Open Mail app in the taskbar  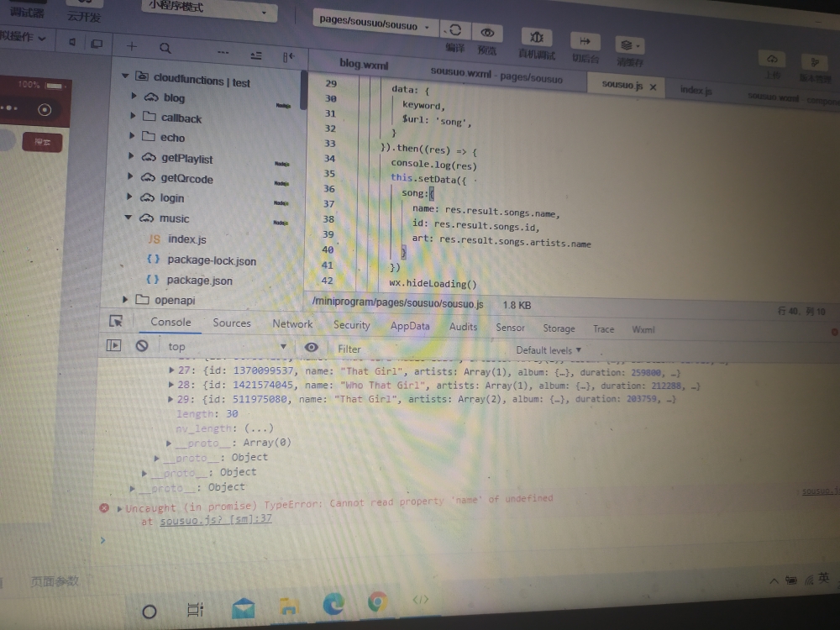pyautogui.click(x=244, y=608)
